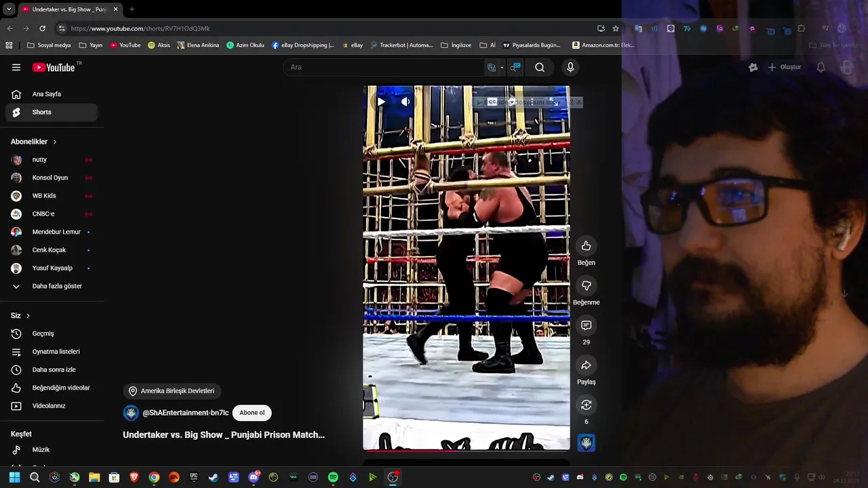Open Videolarınız in sidebar
Viewport: 868px width, 488px height.
(x=52, y=406)
